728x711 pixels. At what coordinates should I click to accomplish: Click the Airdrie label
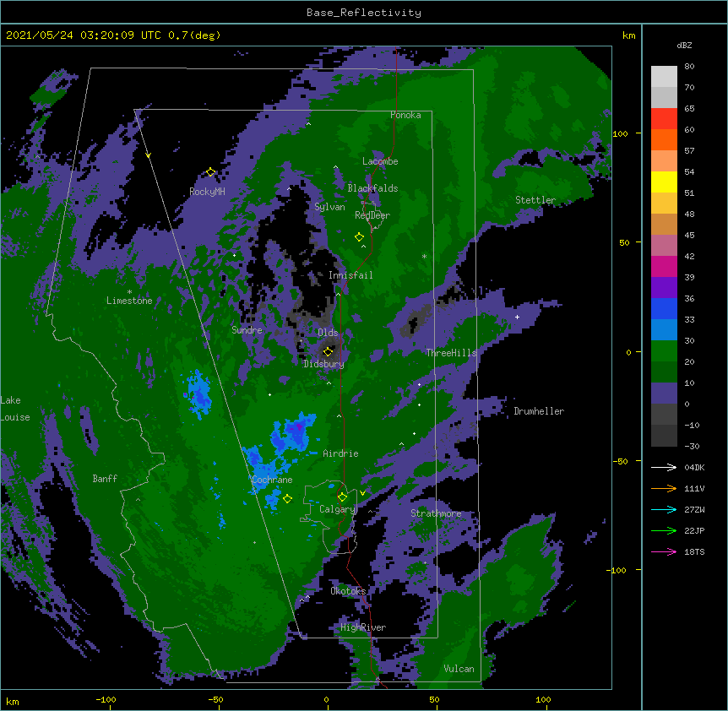(x=340, y=453)
